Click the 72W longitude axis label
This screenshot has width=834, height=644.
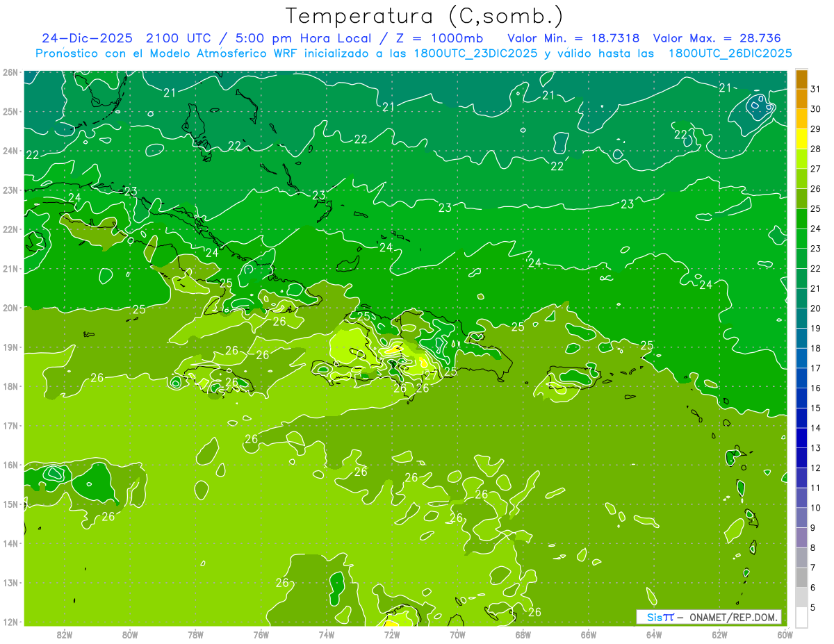coord(391,634)
